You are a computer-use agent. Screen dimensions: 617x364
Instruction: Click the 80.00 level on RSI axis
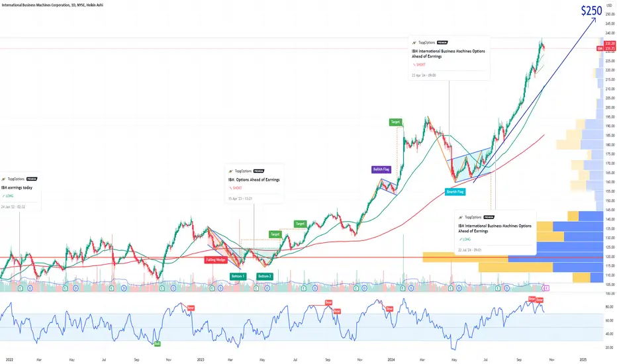pos(610,307)
